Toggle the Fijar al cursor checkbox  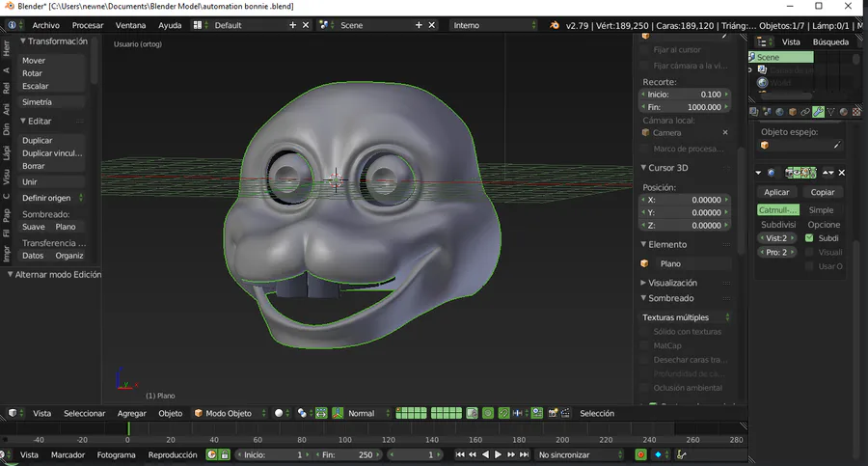coord(644,50)
